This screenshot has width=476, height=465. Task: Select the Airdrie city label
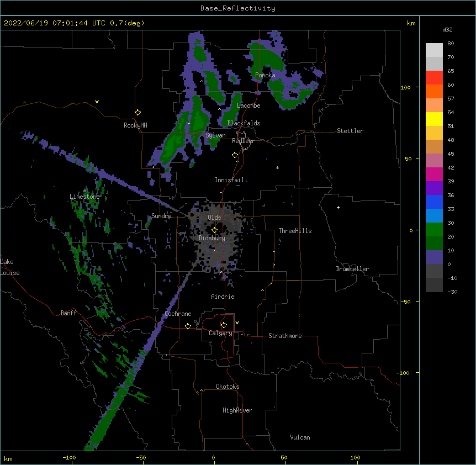coord(223,297)
